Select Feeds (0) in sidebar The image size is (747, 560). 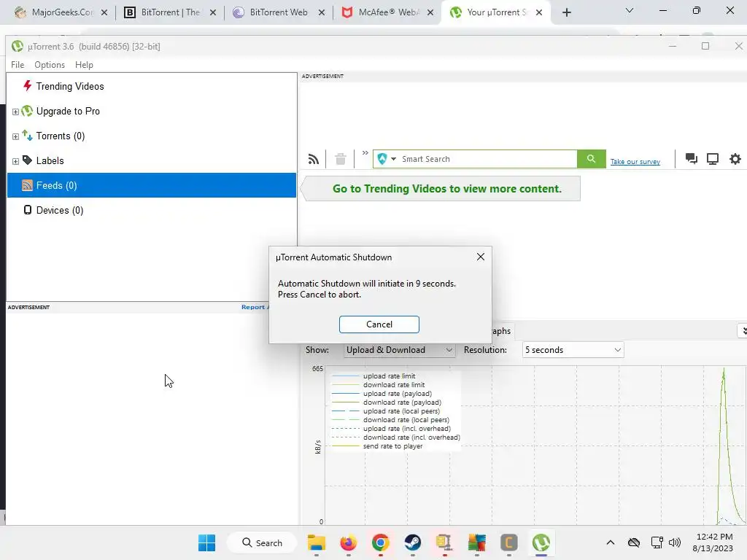(152, 185)
